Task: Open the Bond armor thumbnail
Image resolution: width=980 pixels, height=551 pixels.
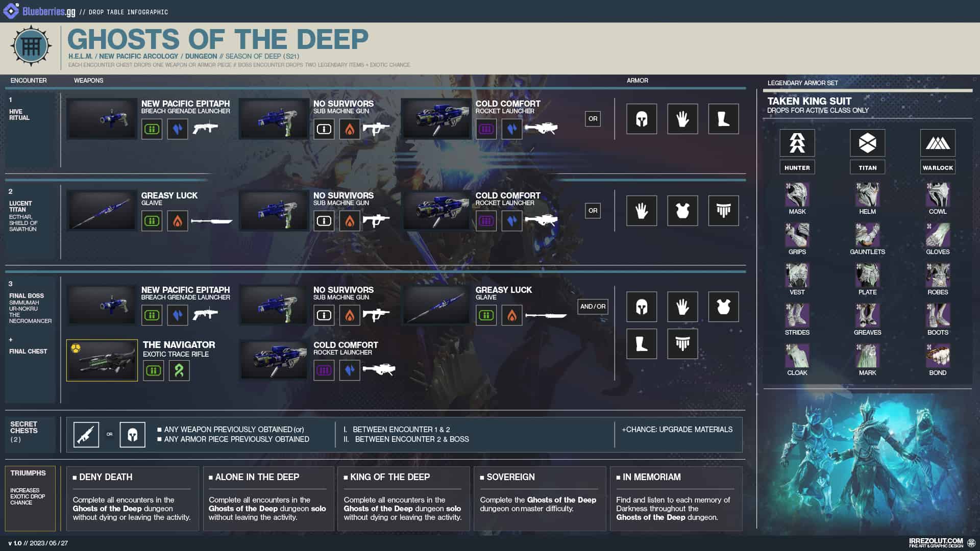Action: [938, 356]
